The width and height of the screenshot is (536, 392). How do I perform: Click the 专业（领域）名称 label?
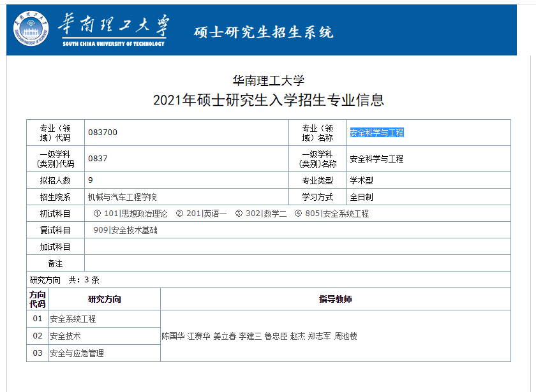pos(318,133)
